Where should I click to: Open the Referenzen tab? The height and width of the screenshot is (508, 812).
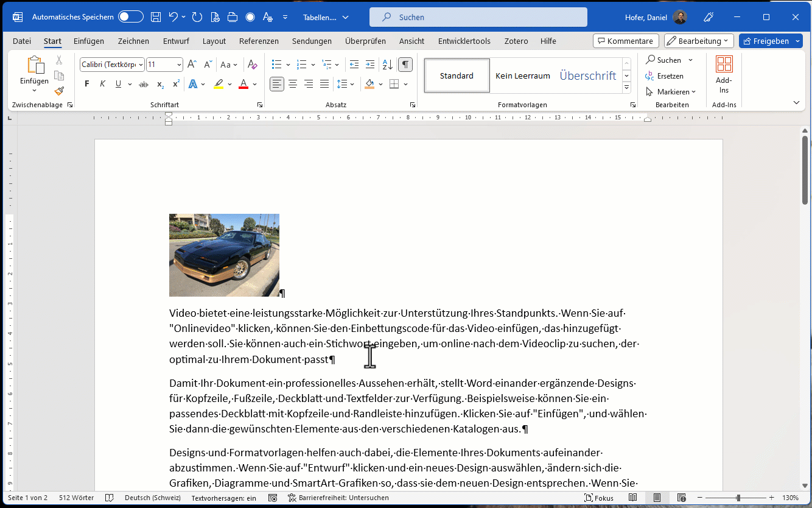click(259, 41)
